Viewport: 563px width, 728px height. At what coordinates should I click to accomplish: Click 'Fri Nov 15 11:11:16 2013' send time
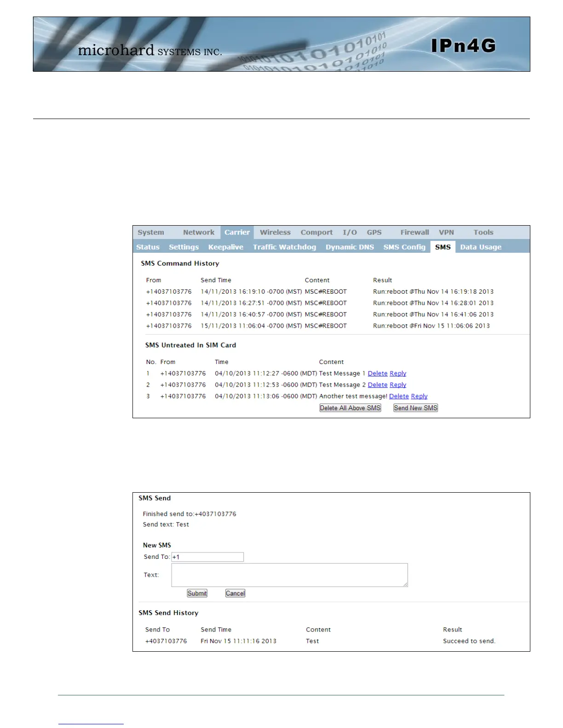[238, 641]
